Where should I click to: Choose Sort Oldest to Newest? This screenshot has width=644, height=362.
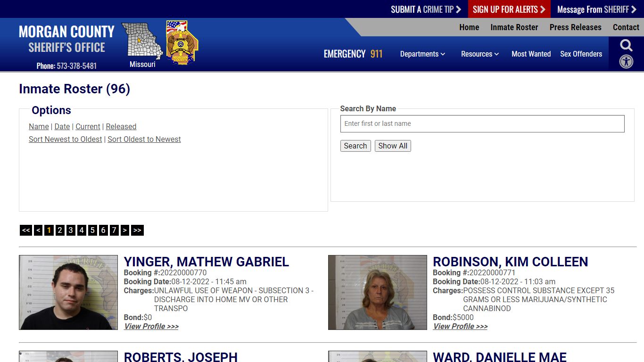[x=144, y=139]
